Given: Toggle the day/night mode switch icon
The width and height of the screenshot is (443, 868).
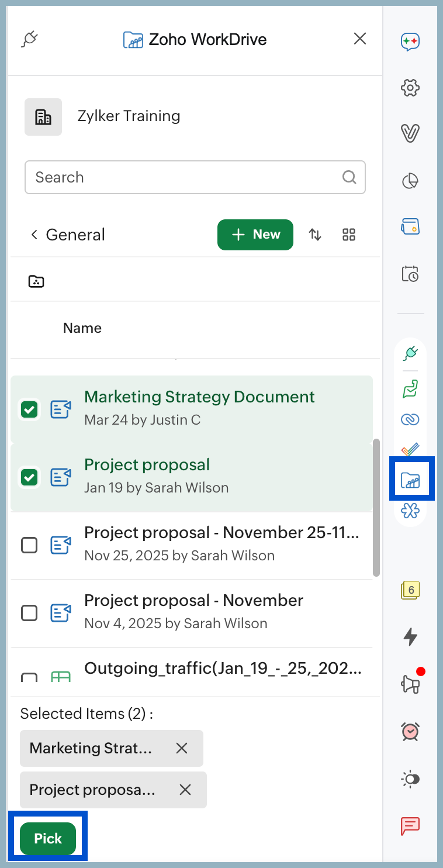Looking at the screenshot, I should tap(410, 779).
